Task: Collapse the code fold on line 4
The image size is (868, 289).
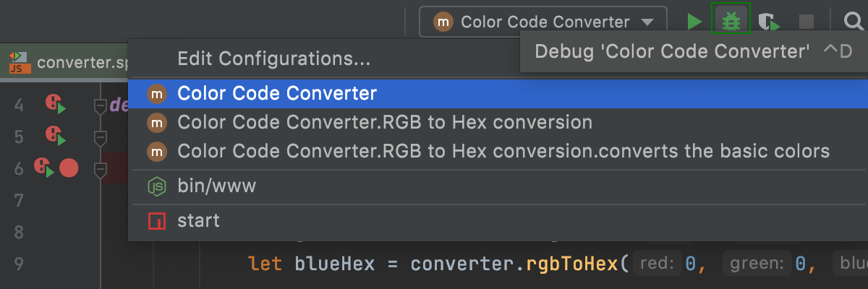Action: click(x=101, y=106)
